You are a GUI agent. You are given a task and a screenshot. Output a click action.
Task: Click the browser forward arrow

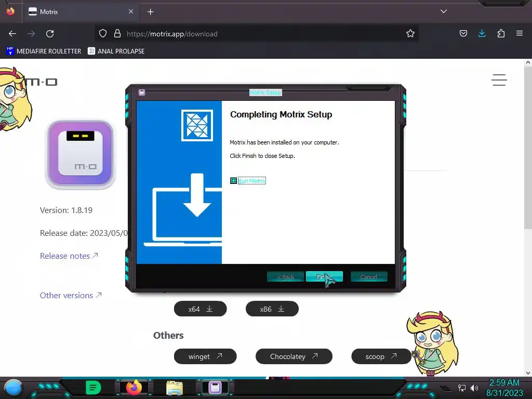[x=31, y=34]
